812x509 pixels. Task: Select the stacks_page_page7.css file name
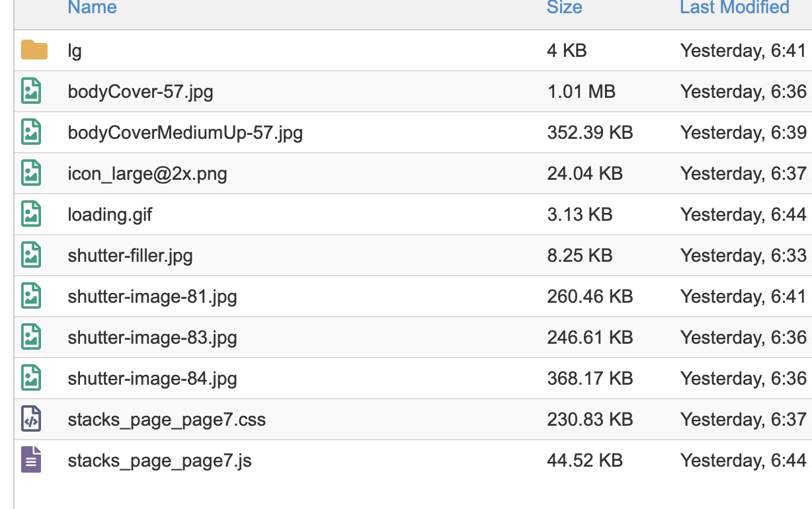coord(167,420)
